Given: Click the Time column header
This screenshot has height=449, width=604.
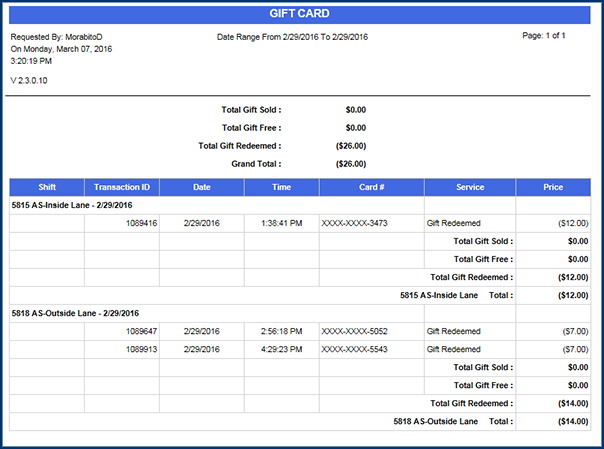Looking at the screenshot, I should tap(281, 187).
